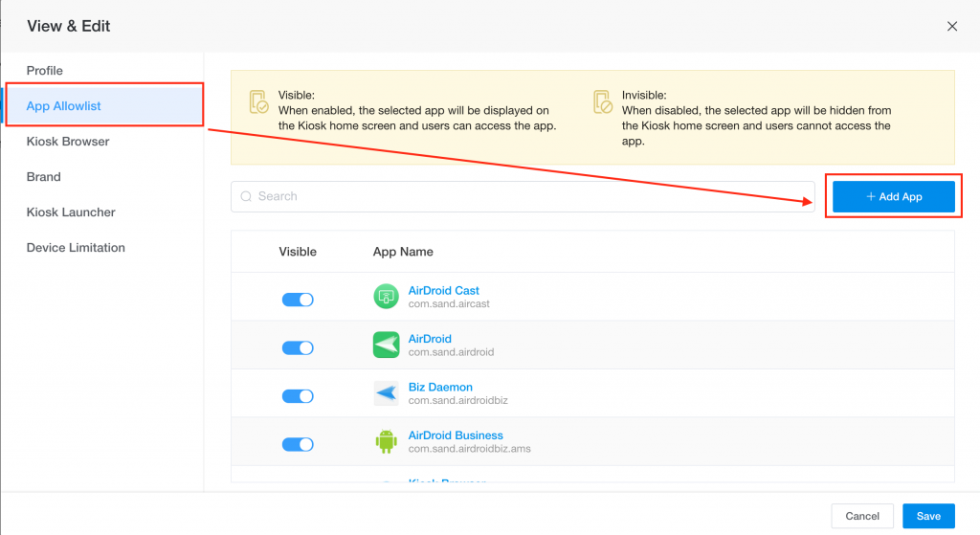Open the AirDroid Cast app link
Viewport: 980px width, 535px height.
[443, 291]
